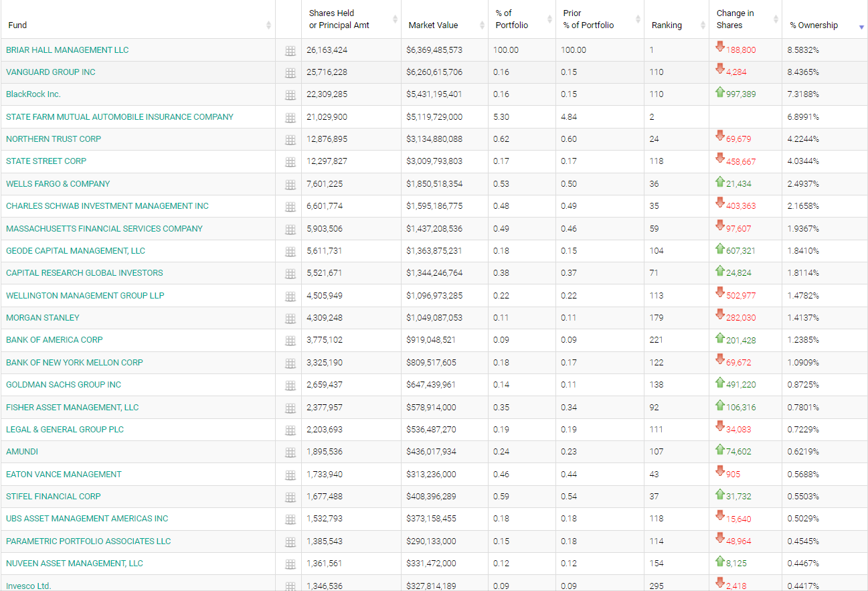Image resolution: width=868 pixels, height=591 pixels.
Task: Sort table by Fund column
Action: tap(137, 19)
